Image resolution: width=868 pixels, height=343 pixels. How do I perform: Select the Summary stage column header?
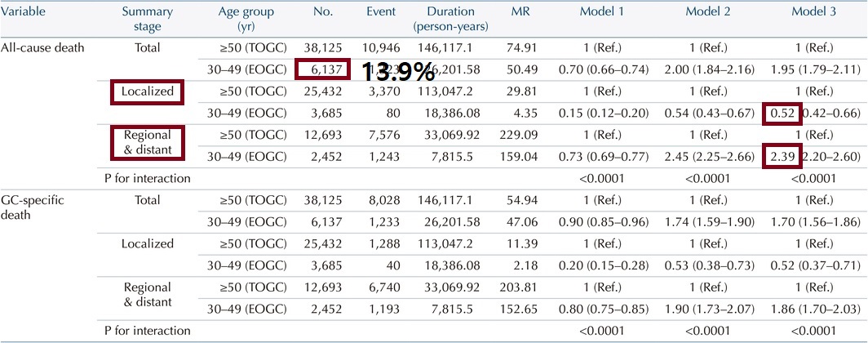point(147,19)
